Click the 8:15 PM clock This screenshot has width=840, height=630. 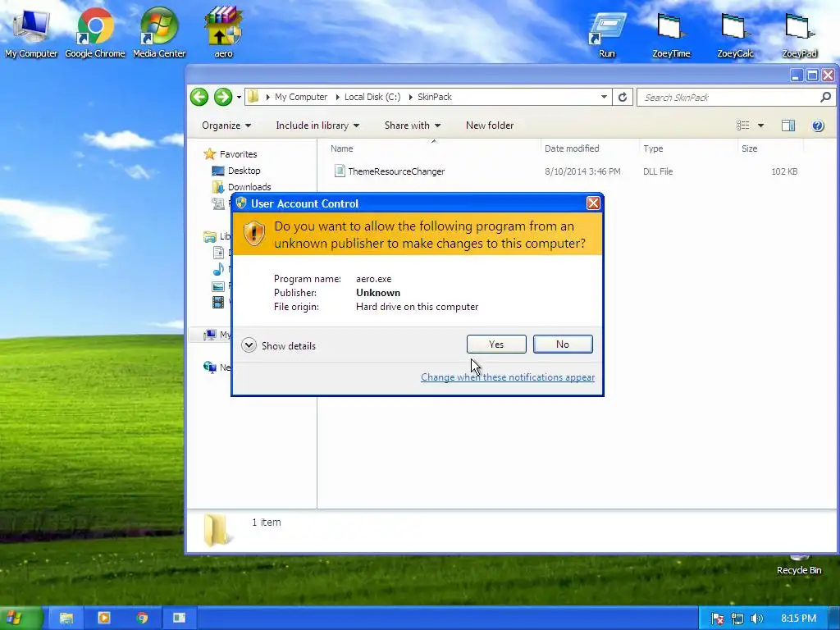click(798, 619)
